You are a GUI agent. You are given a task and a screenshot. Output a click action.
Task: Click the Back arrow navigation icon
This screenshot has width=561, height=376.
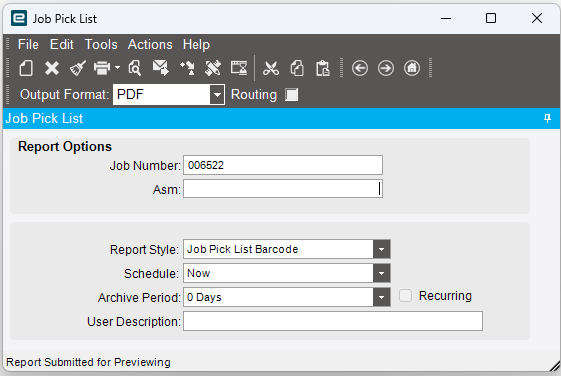360,68
